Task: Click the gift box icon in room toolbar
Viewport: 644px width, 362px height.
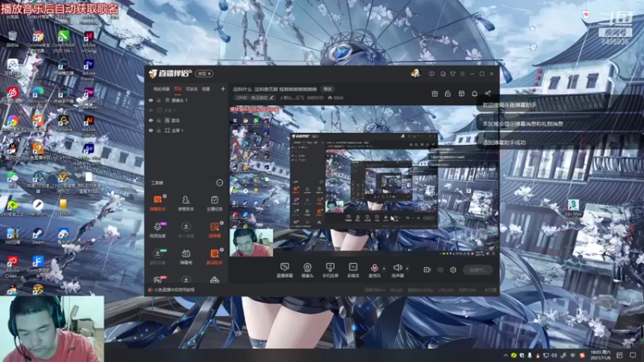Action: (435, 93)
